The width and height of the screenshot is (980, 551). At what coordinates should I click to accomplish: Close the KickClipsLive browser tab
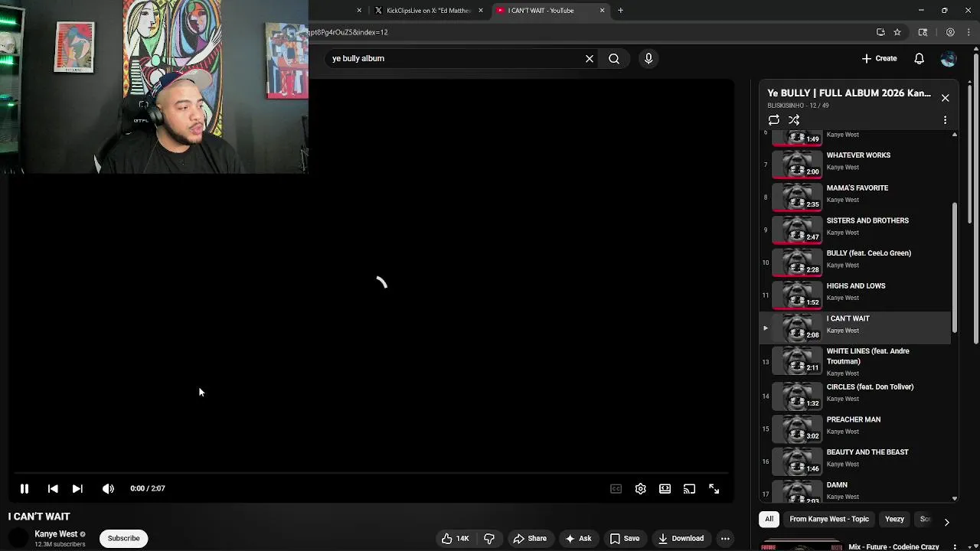click(481, 11)
